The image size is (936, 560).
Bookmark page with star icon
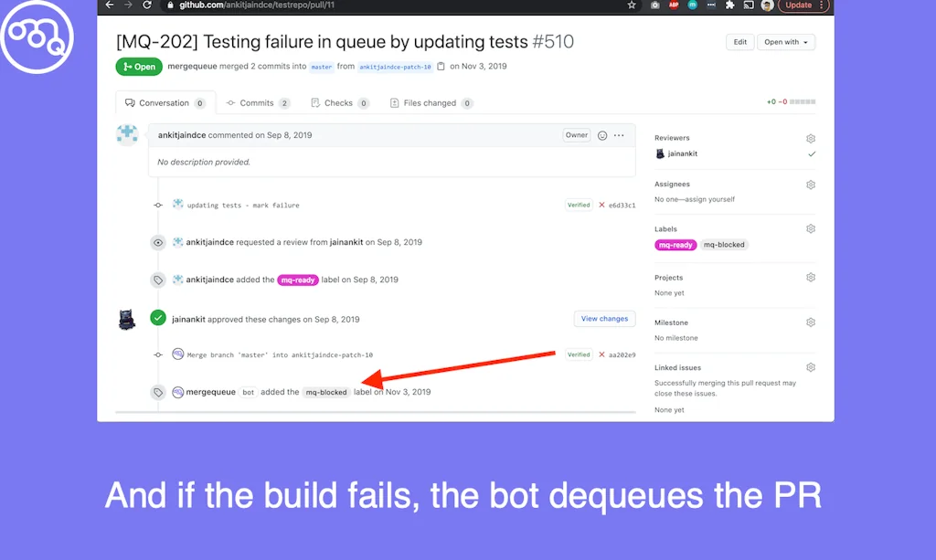coord(631,5)
